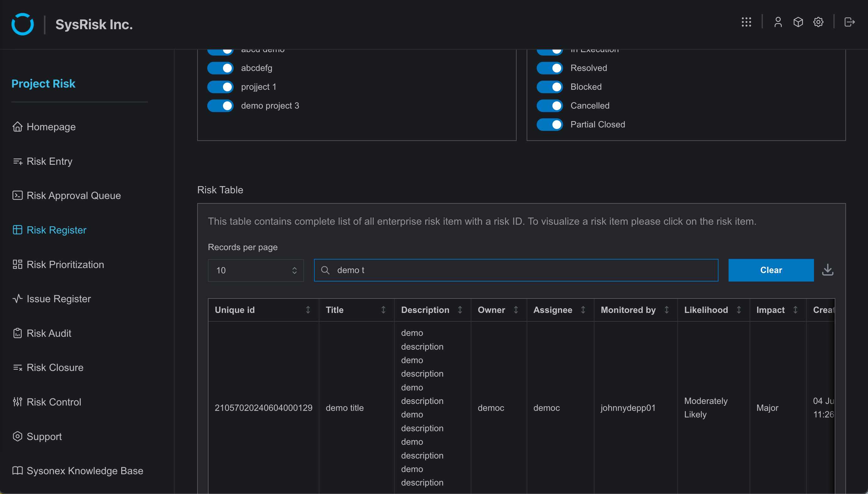
Task: Navigate to Risk Audit section
Action: click(x=49, y=333)
